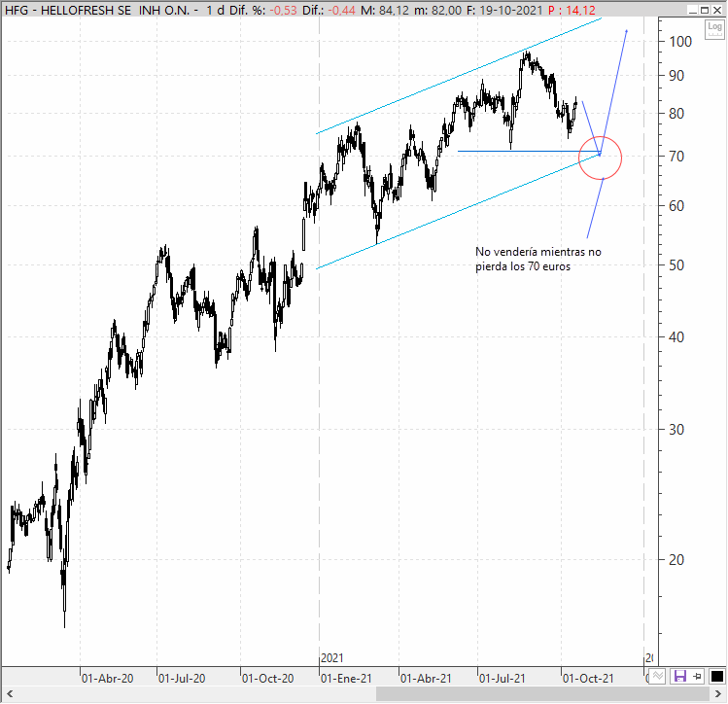Click the 01-Oct-21 date axis label
This screenshot has height=704, width=728.
coord(588,679)
